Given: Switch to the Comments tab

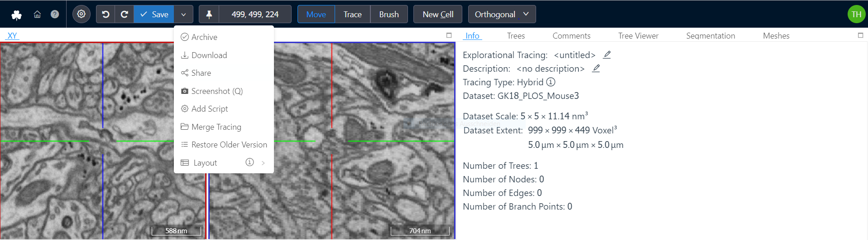Looking at the screenshot, I should (571, 35).
